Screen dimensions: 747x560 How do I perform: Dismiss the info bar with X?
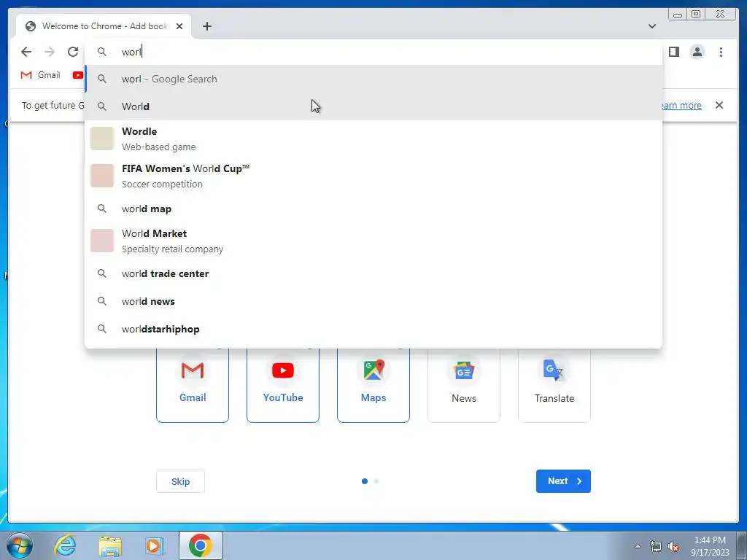[x=719, y=105]
